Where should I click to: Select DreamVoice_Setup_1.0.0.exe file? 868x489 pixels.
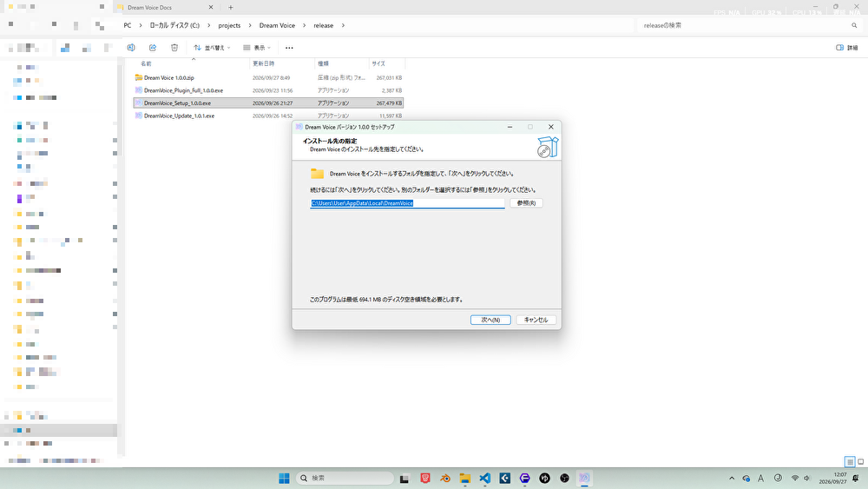pyautogui.click(x=268, y=103)
